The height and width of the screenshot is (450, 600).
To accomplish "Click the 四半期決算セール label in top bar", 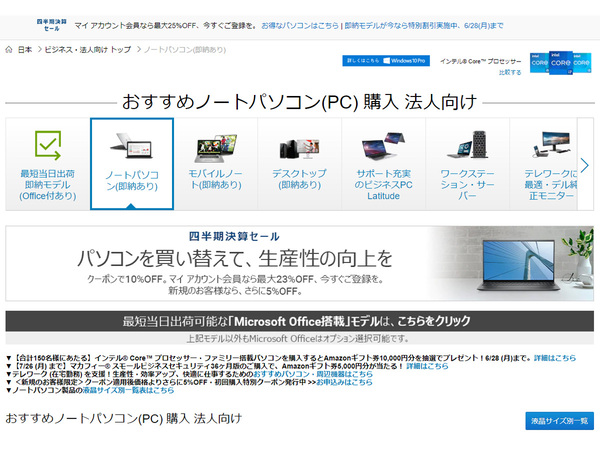I will (52, 25).
